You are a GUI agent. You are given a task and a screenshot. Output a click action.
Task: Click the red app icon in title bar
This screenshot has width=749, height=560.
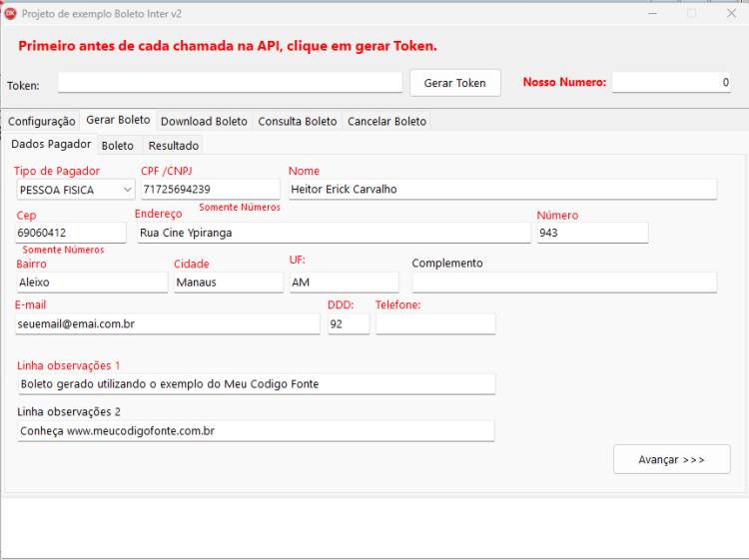[x=10, y=14]
